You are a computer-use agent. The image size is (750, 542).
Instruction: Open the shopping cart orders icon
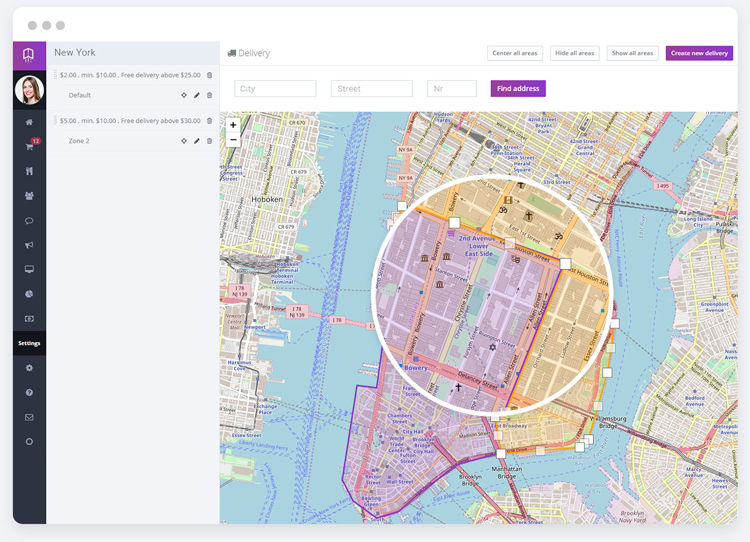tap(29, 146)
